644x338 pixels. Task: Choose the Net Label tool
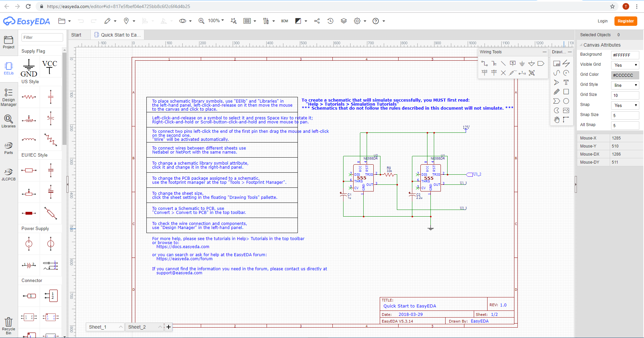point(512,63)
